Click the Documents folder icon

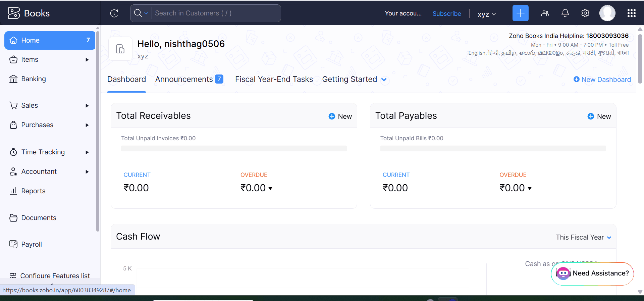coord(13,218)
